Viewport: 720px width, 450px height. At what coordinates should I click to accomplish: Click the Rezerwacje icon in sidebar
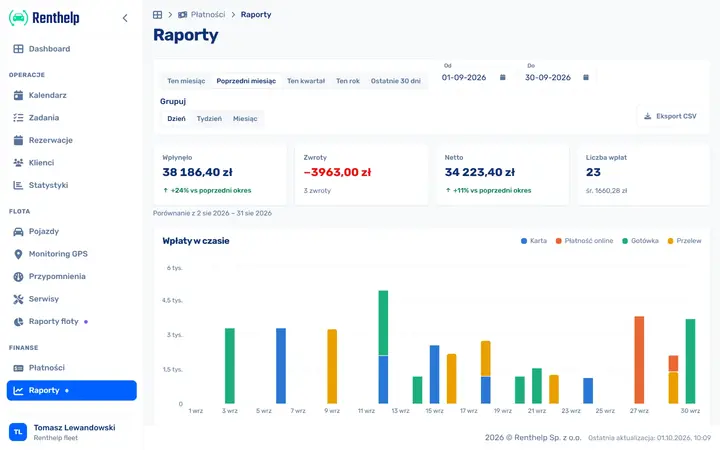(x=18, y=140)
